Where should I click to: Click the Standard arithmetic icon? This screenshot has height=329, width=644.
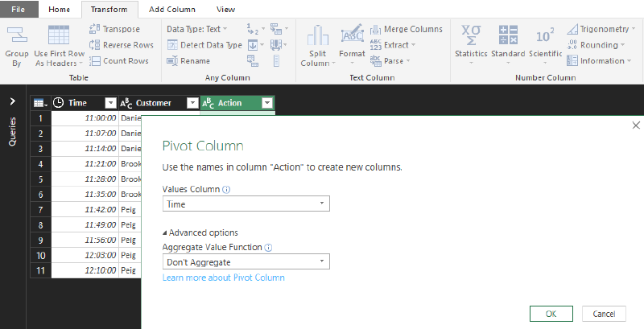508,35
